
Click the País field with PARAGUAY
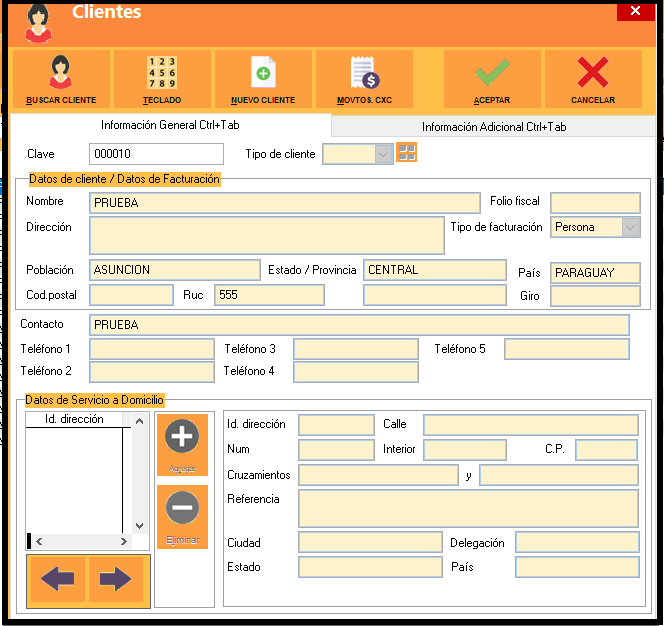[595, 273]
